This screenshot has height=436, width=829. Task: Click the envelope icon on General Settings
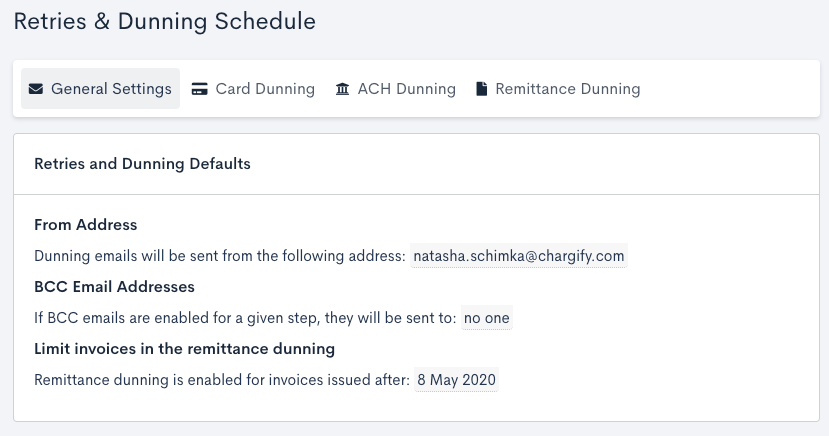pyautogui.click(x=36, y=89)
